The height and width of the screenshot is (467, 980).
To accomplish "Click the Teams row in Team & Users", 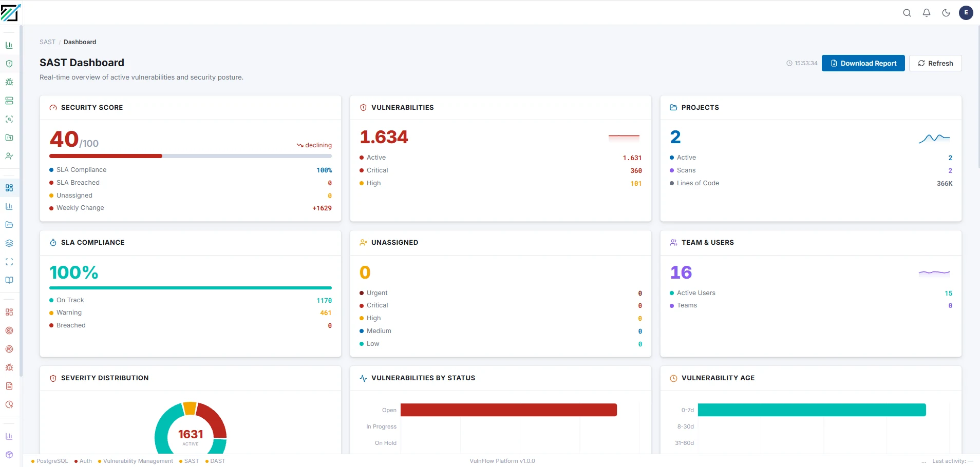I will pyautogui.click(x=811, y=305).
